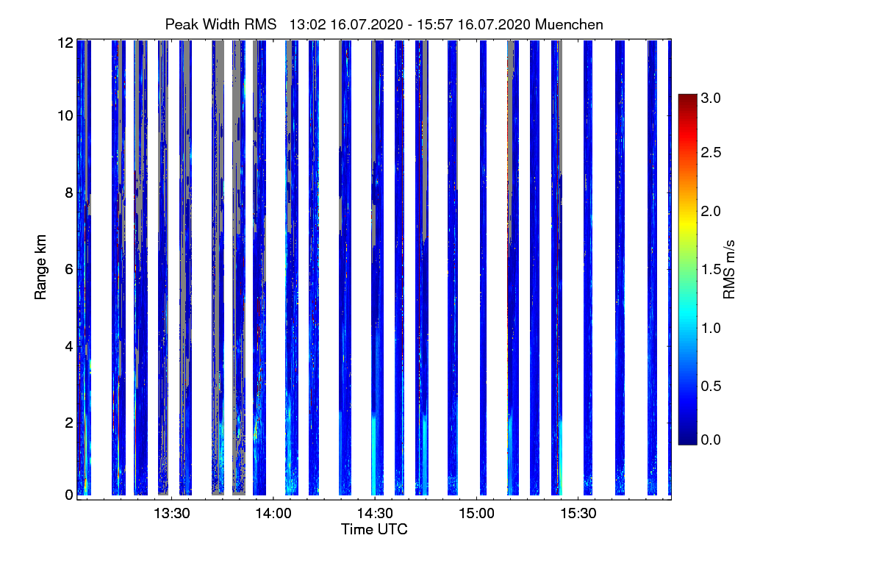Click the 13:30 time tick label
Image resolution: width=882 pixels, height=588 pixels.
point(171,513)
